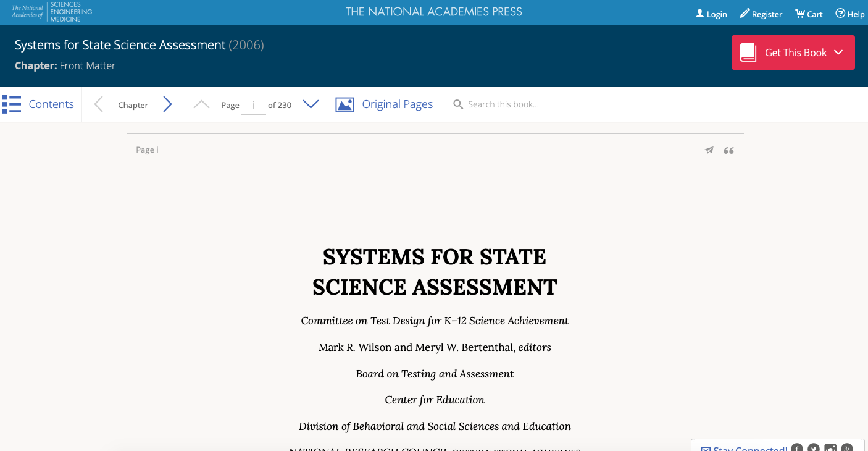The width and height of the screenshot is (868, 451).
Task: Click the Help question mark icon
Action: [840, 14]
